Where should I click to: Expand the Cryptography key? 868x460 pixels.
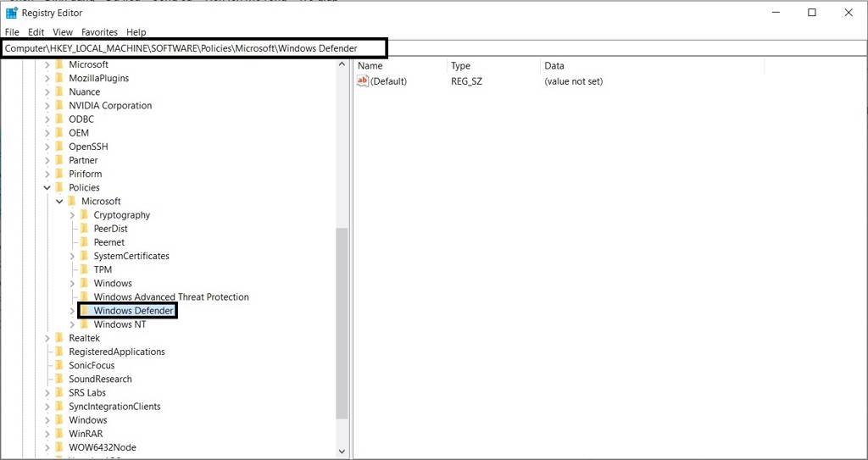[72, 215]
